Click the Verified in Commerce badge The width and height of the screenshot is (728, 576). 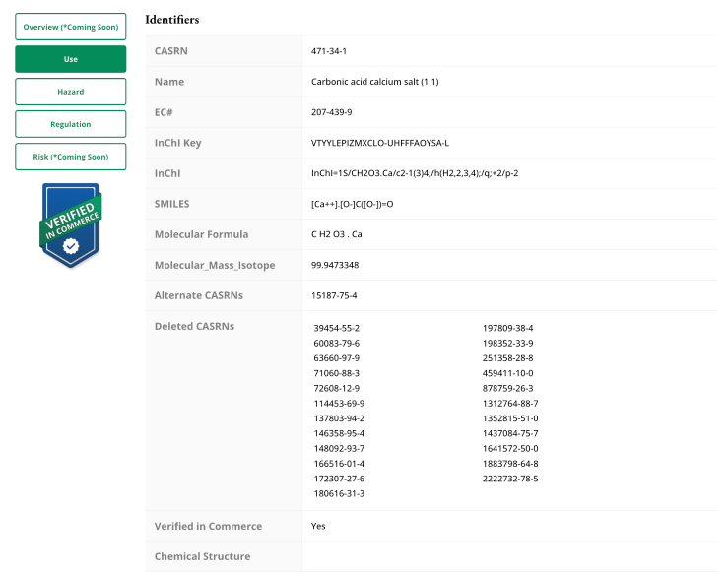[71, 225]
